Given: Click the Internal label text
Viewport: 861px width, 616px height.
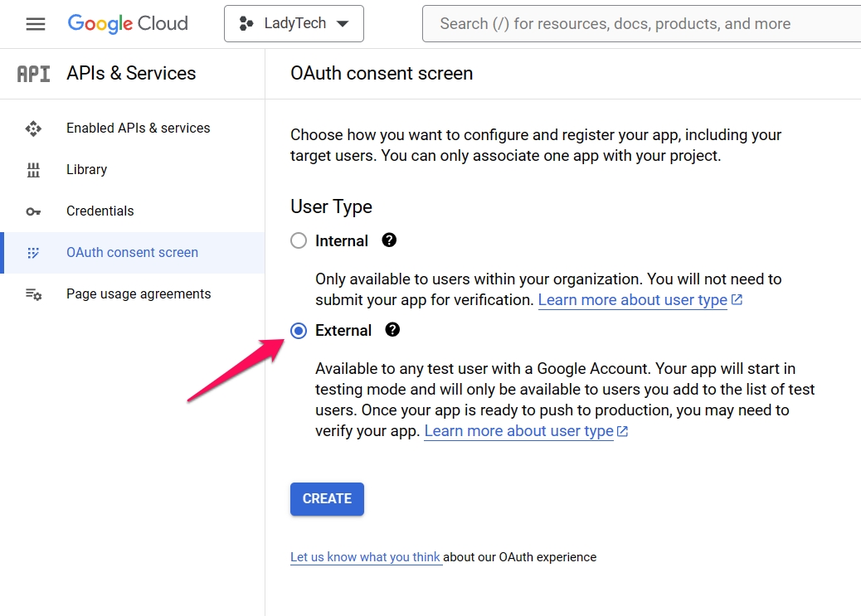Looking at the screenshot, I should tap(342, 241).
